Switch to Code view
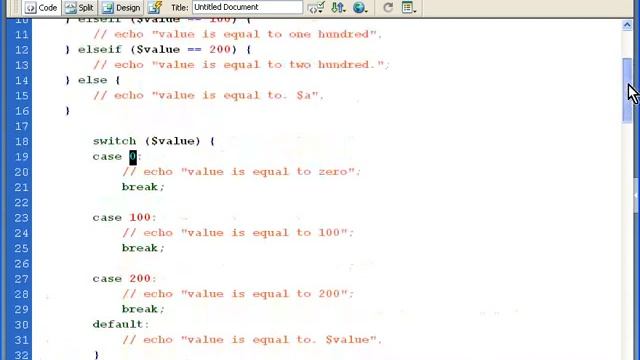The width and height of the screenshot is (640, 360). click(x=41, y=7)
